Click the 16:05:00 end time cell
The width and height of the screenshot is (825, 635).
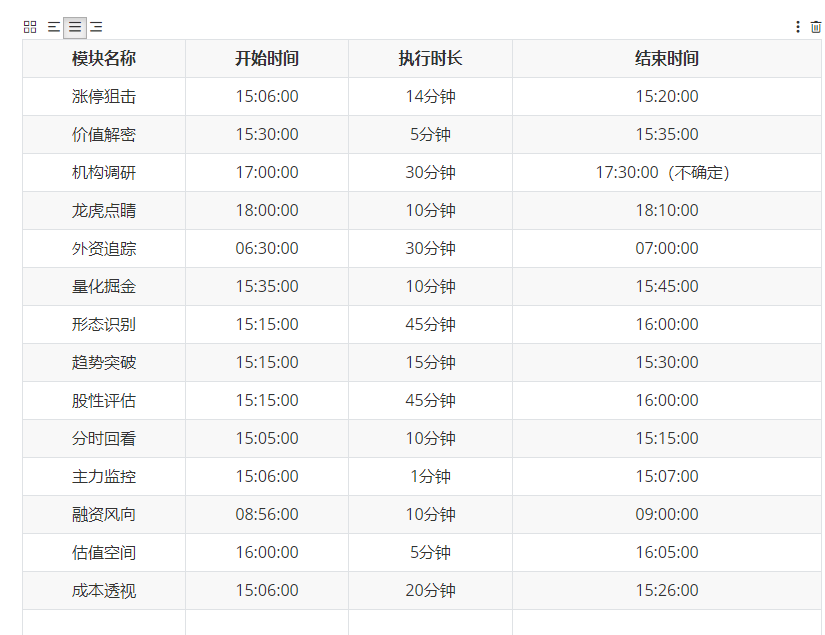[x=667, y=553]
